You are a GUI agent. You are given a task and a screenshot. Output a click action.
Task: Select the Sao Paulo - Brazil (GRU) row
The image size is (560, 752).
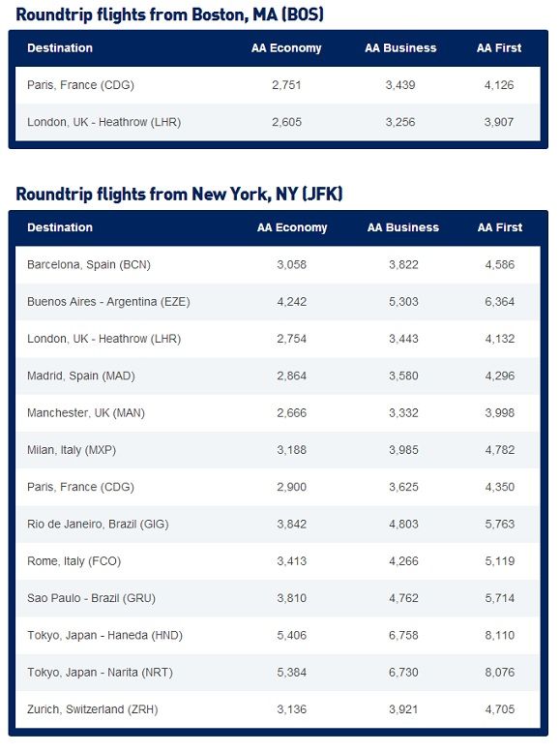coord(278,598)
